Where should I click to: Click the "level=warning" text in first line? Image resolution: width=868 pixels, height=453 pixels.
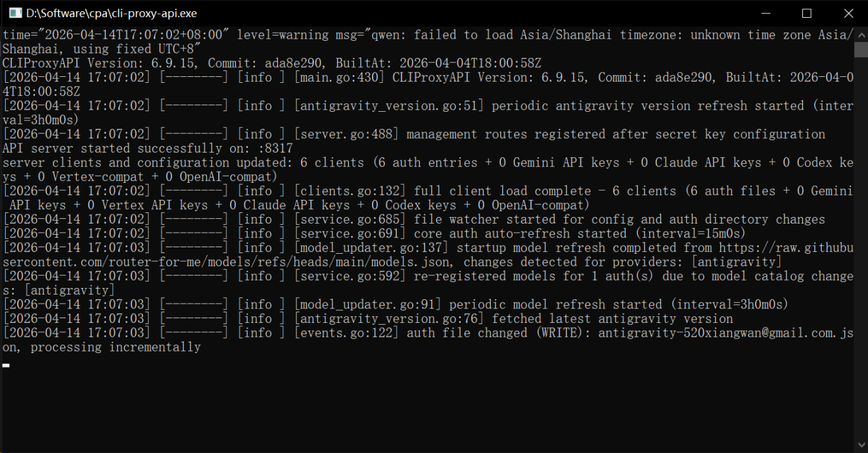[283, 35]
